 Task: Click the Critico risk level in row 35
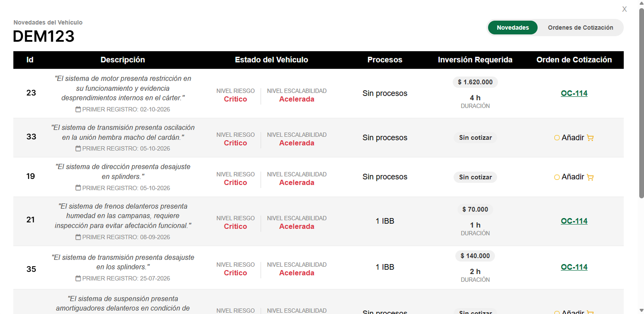235,273
